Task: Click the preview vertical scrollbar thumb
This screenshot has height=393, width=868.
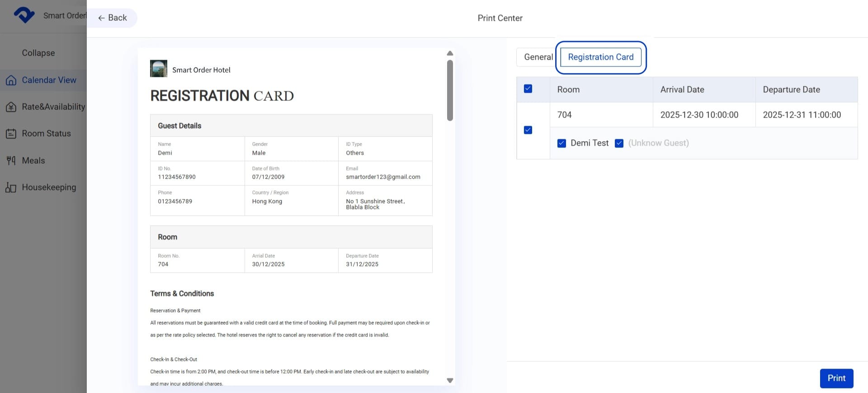Action: pos(450,90)
